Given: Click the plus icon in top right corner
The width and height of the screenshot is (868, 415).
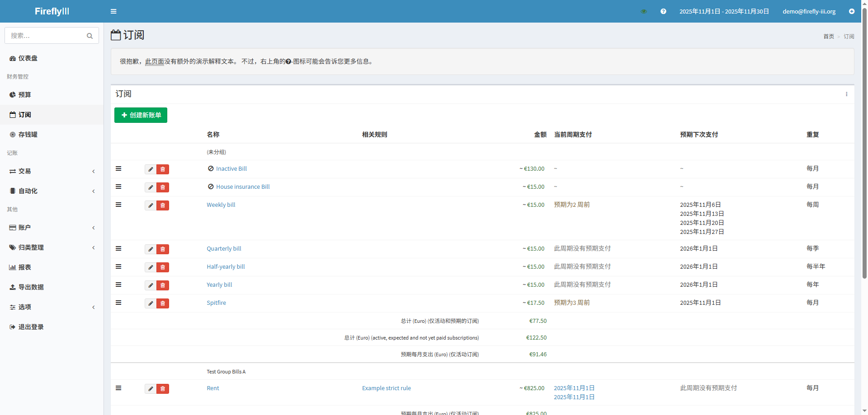Looking at the screenshot, I should point(852,11).
